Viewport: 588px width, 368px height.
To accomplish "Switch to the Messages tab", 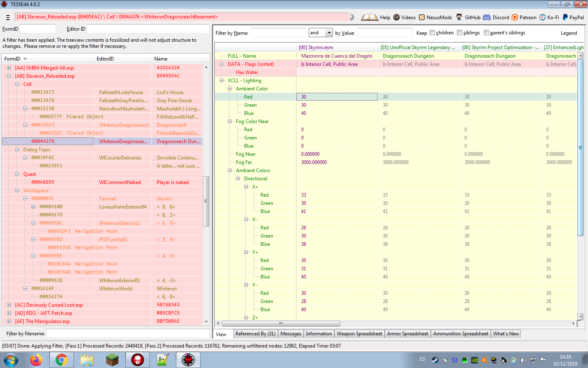I will point(291,334).
